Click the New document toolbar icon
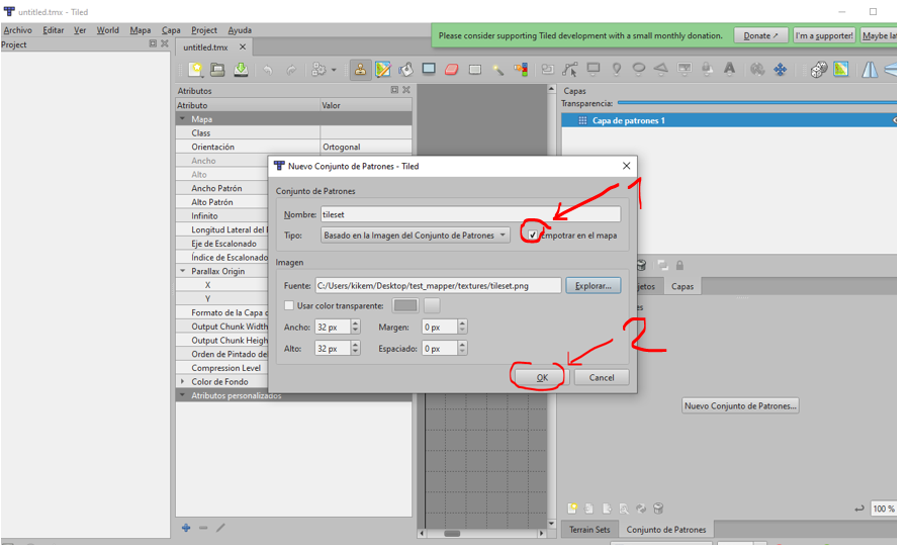This screenshot has height=545, width=897. (196, 69)
